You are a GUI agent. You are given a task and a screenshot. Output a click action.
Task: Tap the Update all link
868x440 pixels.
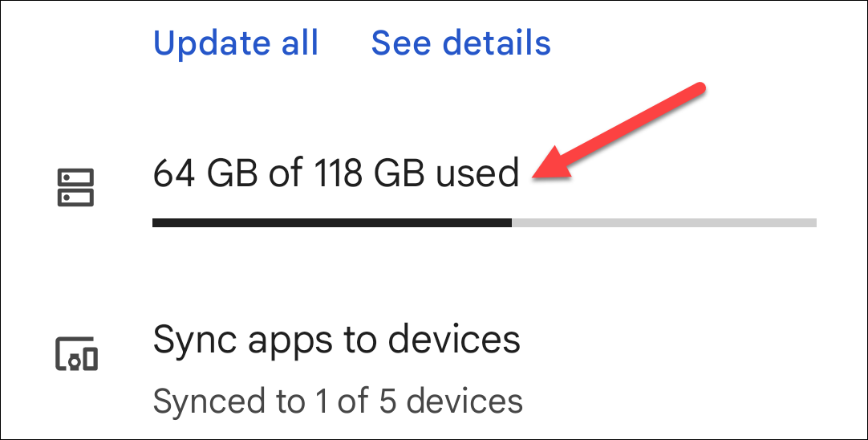(236, 43)
